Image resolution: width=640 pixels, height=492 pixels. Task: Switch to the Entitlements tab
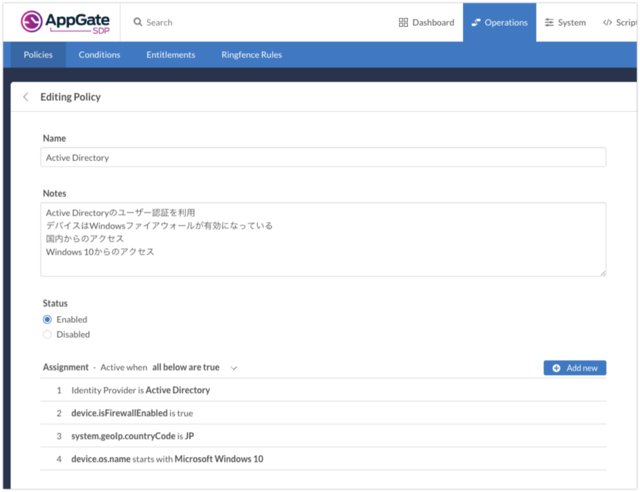[x=171, y=55]
